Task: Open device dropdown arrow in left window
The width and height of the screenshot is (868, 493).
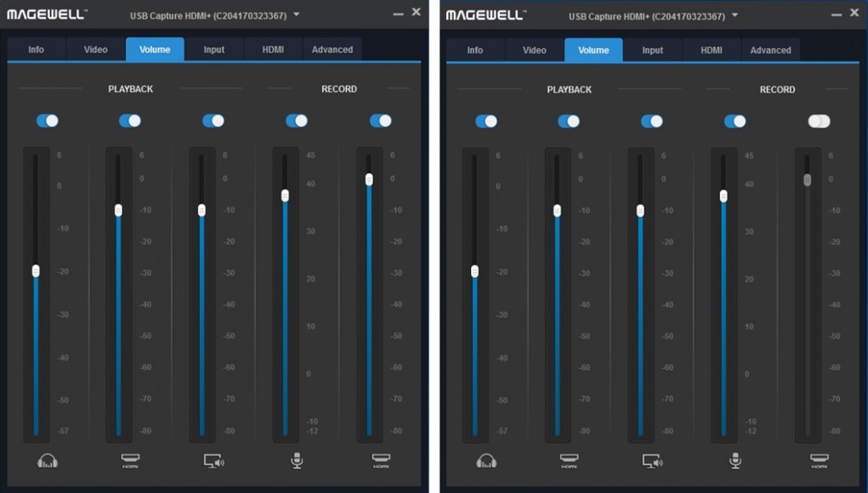Action: click(296, 15)
